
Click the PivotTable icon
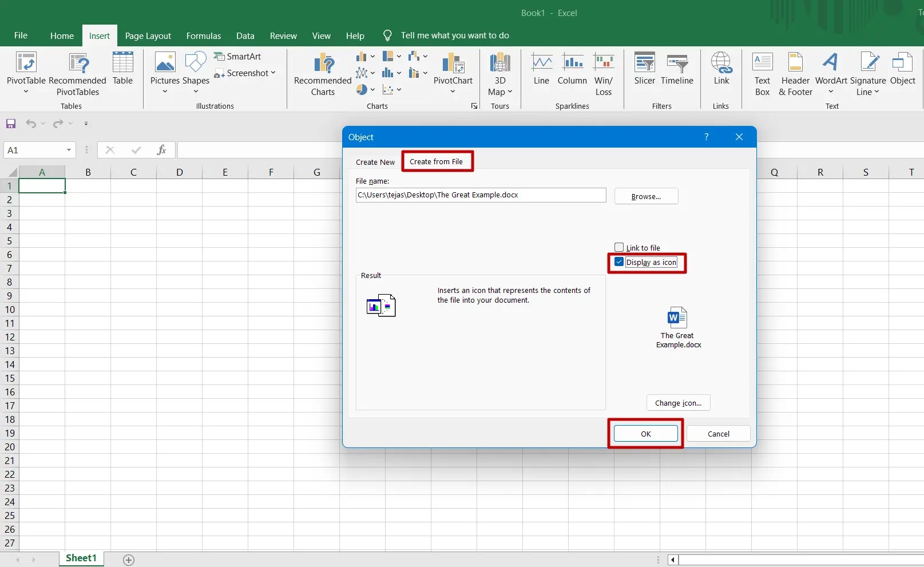pos(26,63)
